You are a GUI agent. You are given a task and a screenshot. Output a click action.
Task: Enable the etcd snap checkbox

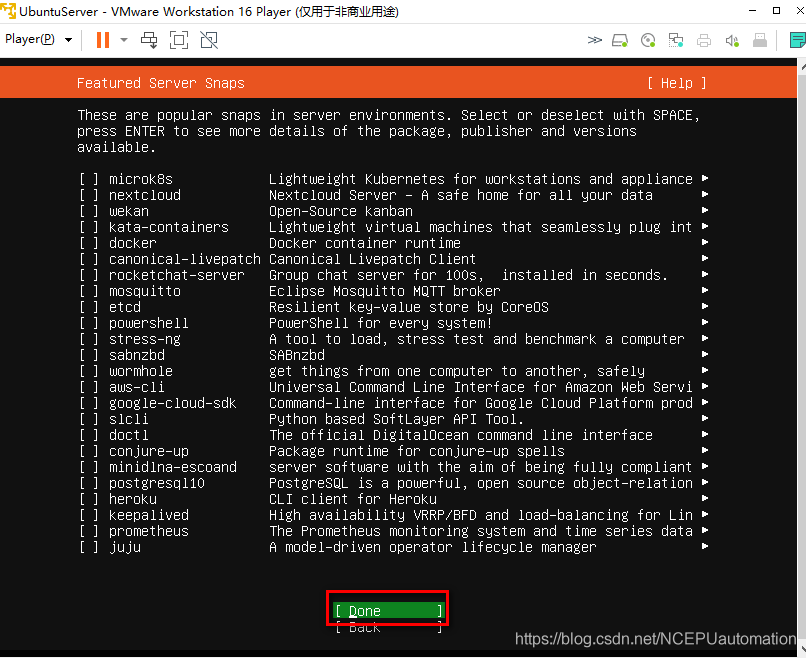tap(88, 307)
